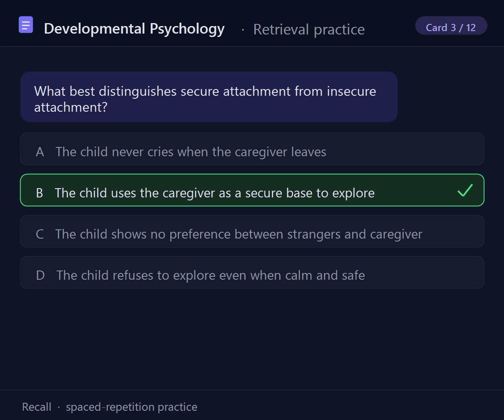Click the words "insecure attachment?" in the question

tap(205, 99)
